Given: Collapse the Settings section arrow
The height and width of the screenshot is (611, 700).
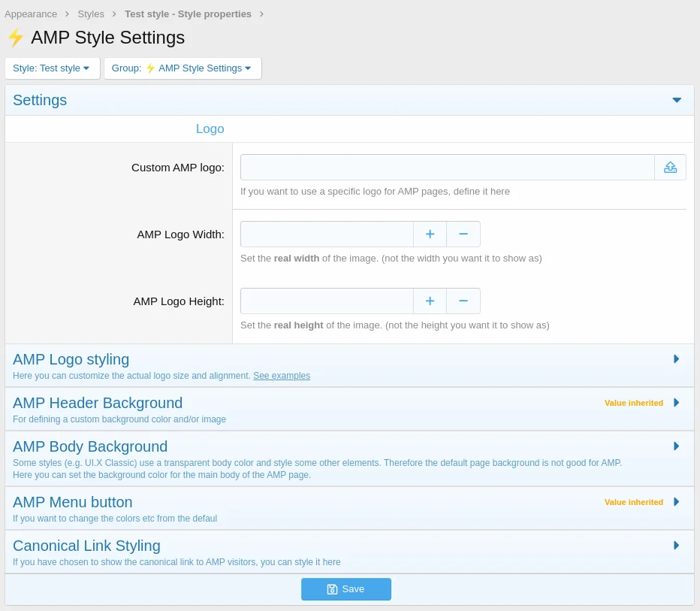Looking at the screenshot, I should [x=677, y=100].
